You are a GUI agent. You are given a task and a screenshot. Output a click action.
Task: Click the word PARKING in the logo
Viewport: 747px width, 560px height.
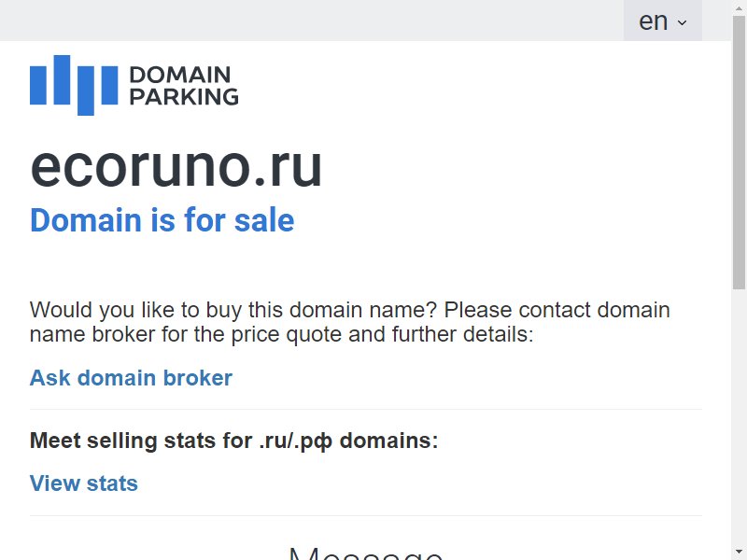184,97
